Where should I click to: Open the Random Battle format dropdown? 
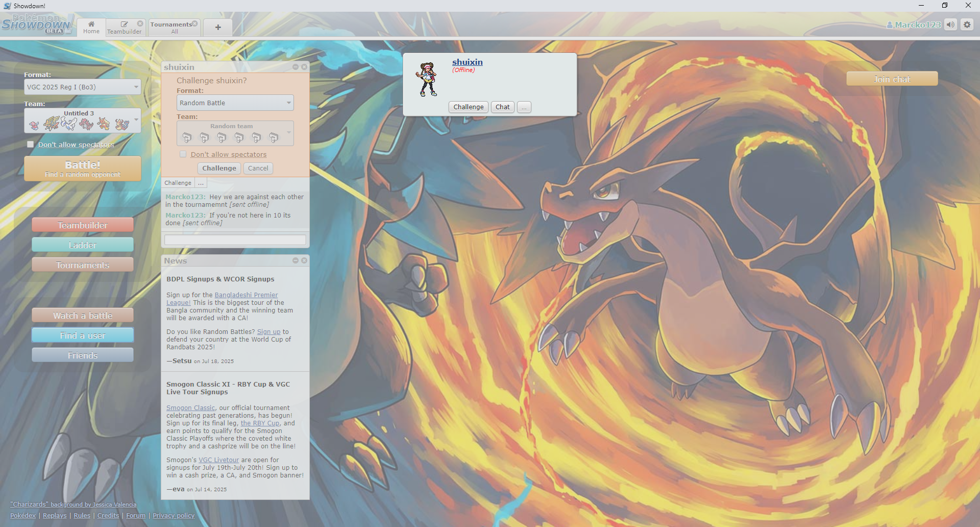(x=235, y=103)
